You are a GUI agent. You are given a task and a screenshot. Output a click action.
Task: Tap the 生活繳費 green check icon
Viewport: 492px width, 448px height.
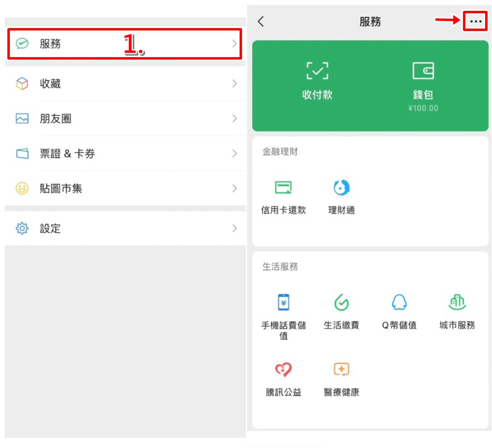(x=341, y=302)
